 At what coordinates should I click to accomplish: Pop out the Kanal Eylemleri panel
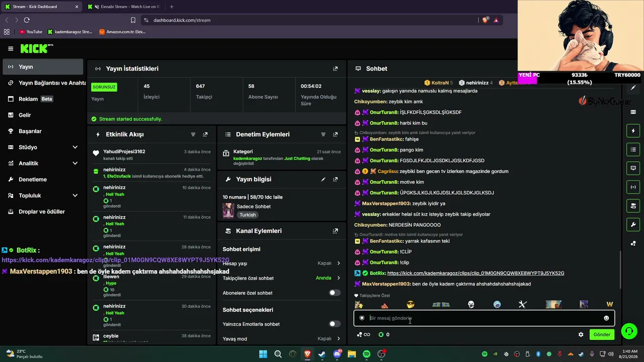tap(336, 231)
